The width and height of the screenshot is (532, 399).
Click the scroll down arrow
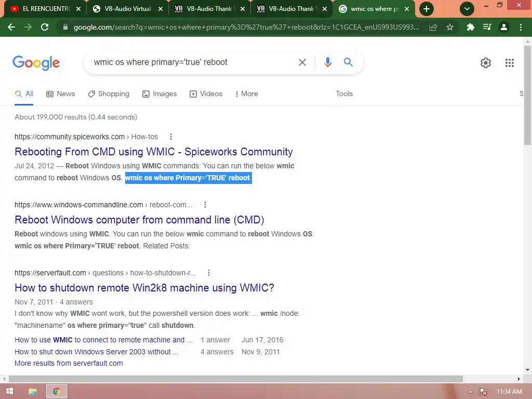[x=527, y=370]
